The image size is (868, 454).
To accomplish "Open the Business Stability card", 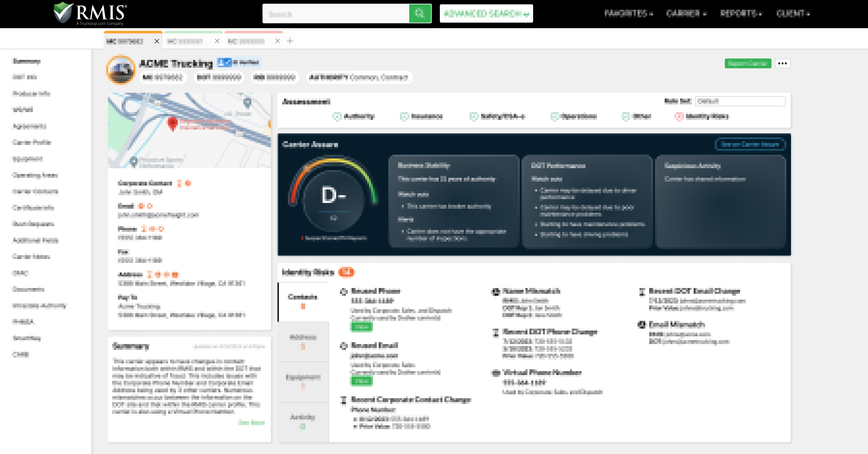I will [x=454, y=202].
